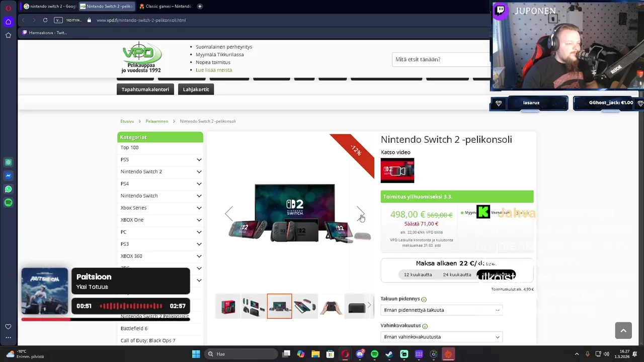Open Opera start page home icon
This screenshot has width=644, height=362.
(x=8, y=22)
